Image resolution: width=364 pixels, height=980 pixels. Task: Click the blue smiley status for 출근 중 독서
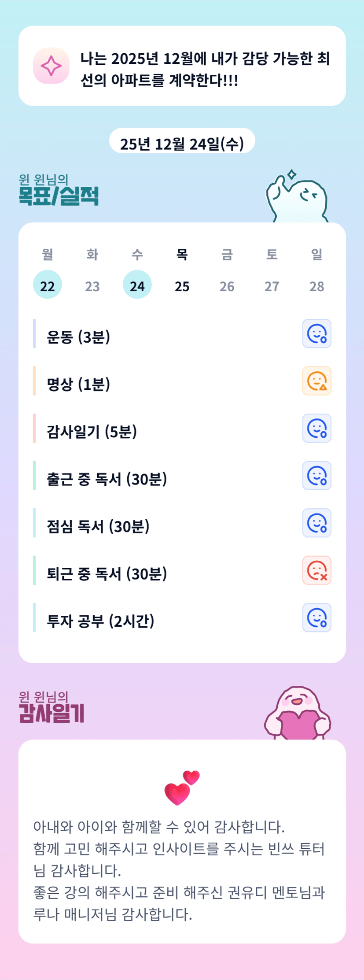tap(316, 476)
